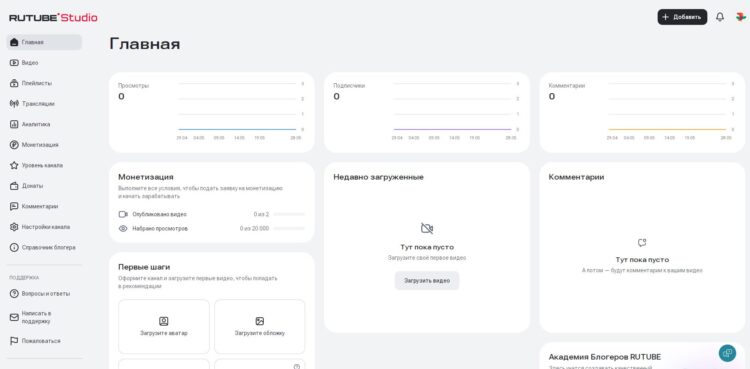Click the Комментарии statistics chart at top
This screenshot has height=369, width=750.
(671, 111)
